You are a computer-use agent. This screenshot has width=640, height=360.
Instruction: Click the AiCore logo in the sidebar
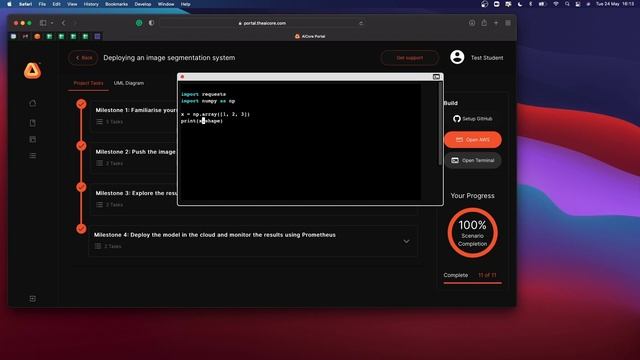(x=32, y=70)
